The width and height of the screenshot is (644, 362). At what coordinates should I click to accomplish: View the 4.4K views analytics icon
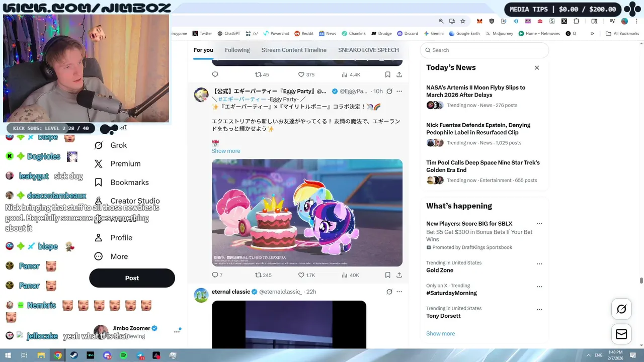(351, 74)
